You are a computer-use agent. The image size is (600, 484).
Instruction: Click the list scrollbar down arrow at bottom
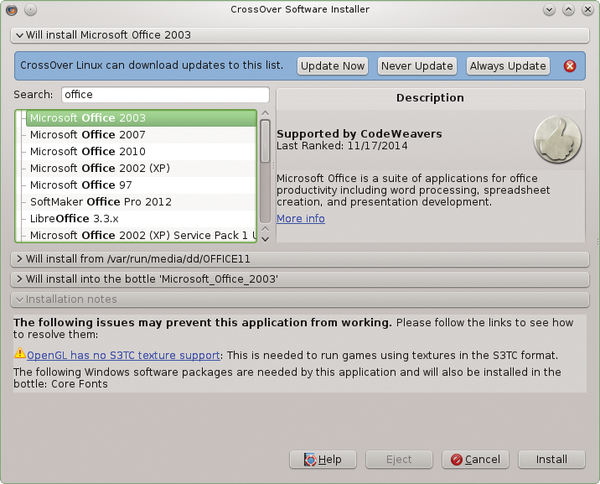265,239
